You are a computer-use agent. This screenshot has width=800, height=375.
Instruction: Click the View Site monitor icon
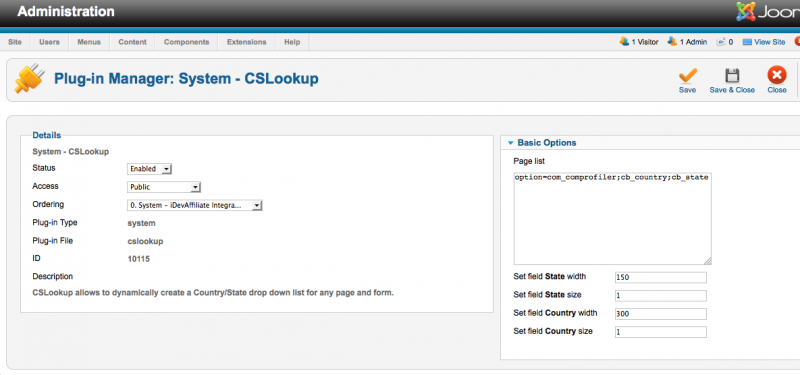747,42
